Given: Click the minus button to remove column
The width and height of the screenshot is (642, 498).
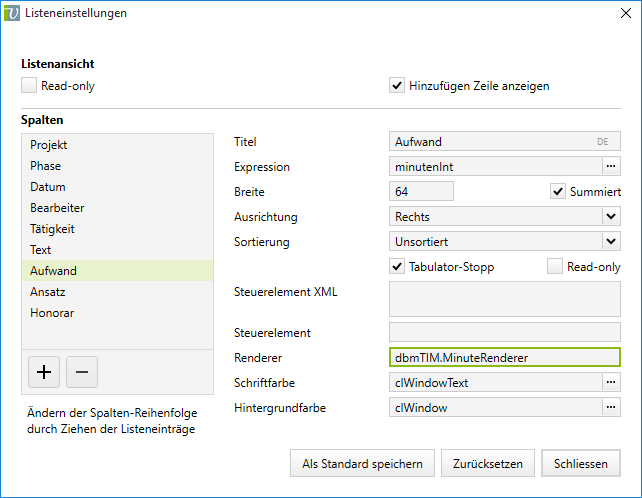Looking at the screenshot, I should [x=82, y=372].
